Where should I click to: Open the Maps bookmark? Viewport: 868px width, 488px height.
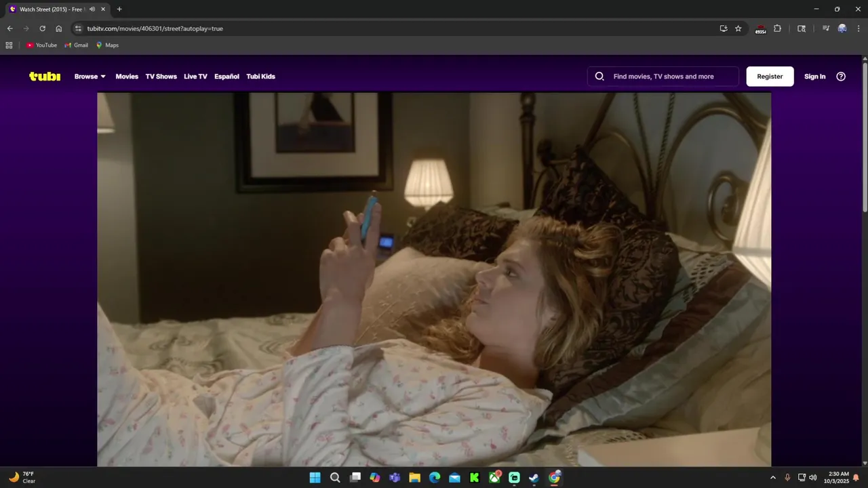[x=107, y=45]
